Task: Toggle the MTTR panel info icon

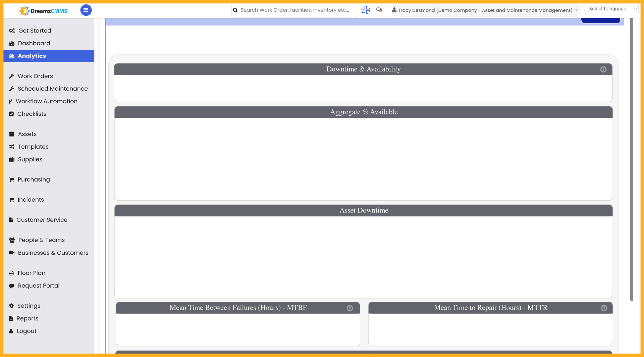Action: 604,308
